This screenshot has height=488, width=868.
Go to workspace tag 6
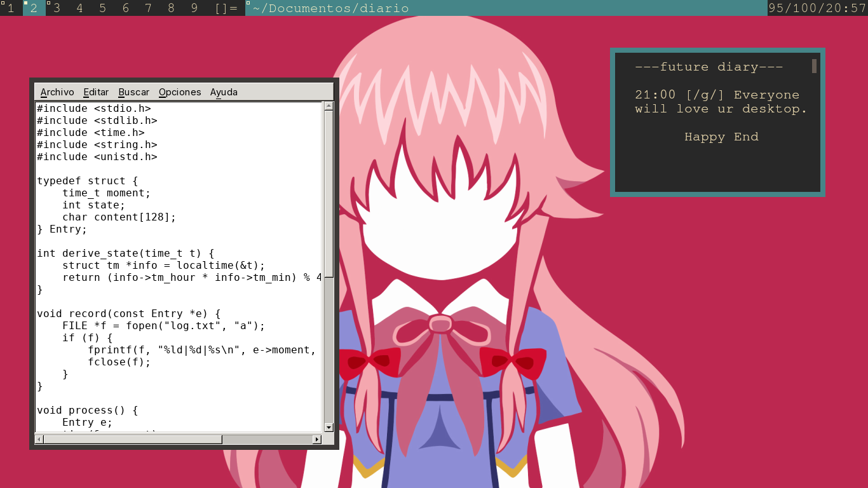click(125, 8)
